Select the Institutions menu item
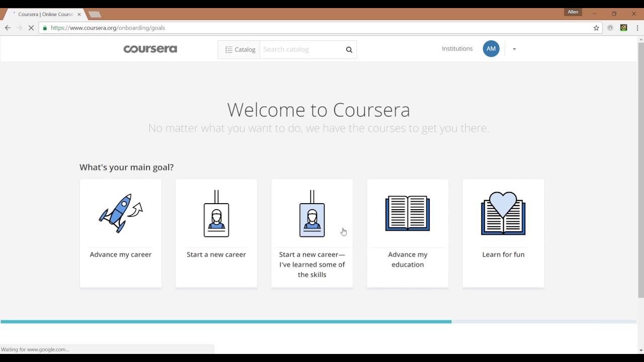This screenshot has width=644, height=362. point(457,49)
